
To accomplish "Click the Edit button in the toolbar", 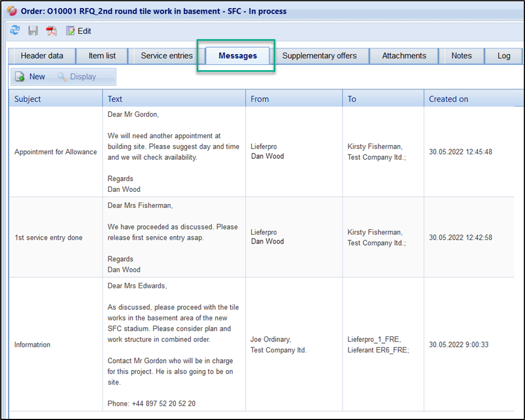I will [x=78, y=31].
